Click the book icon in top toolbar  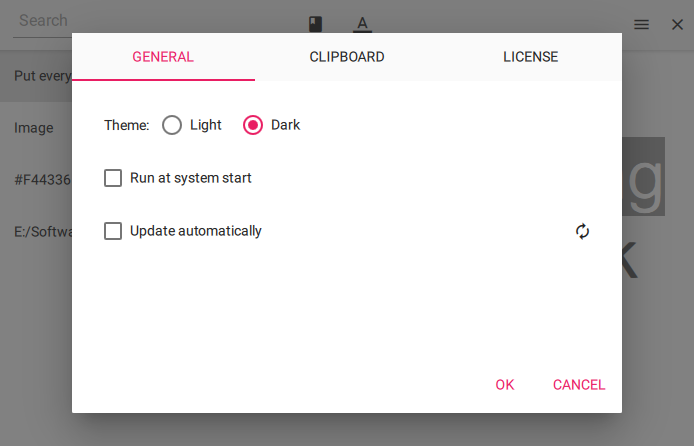(315, 24)
